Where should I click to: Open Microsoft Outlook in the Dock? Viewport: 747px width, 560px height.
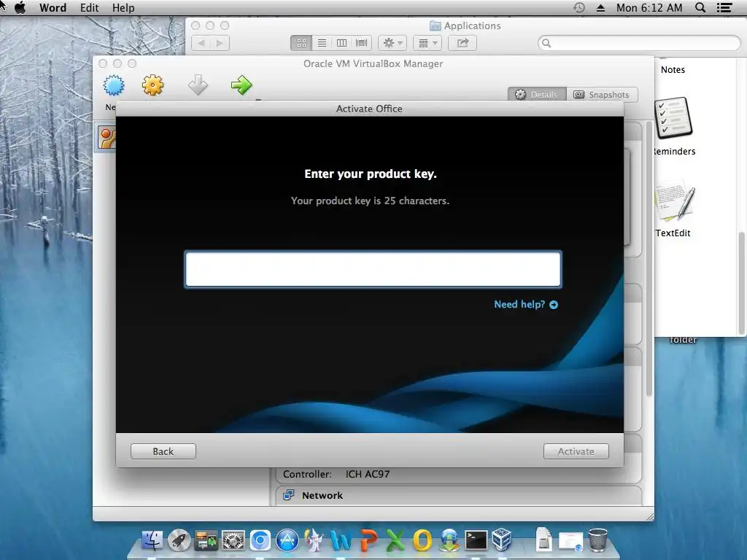422,540
